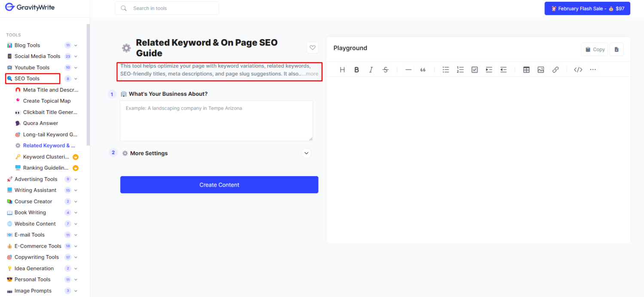644x297 pixels.
Task: Open the Create Topical Map tool
Action: pos(47,101)
